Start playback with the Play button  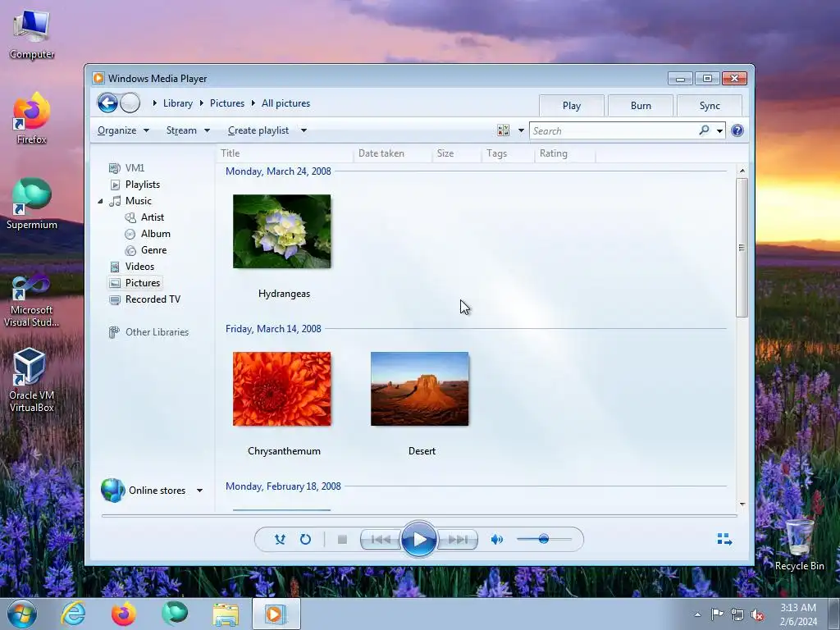pos(419,540)
